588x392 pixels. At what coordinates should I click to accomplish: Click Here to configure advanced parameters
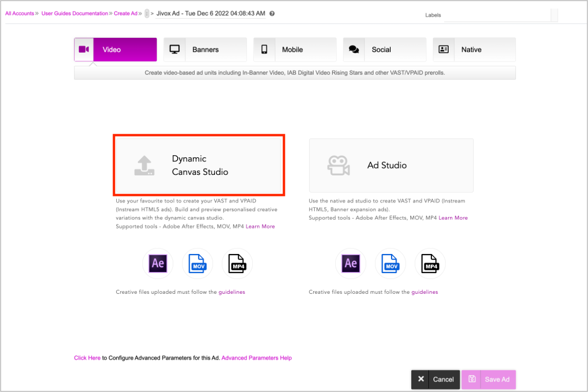[87, 358]
